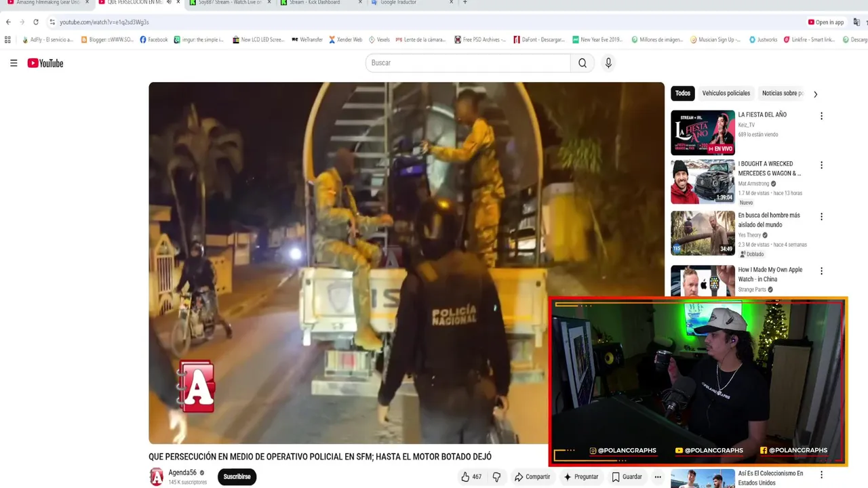Dislike the video with thumbs down

[x=496, y=476]
